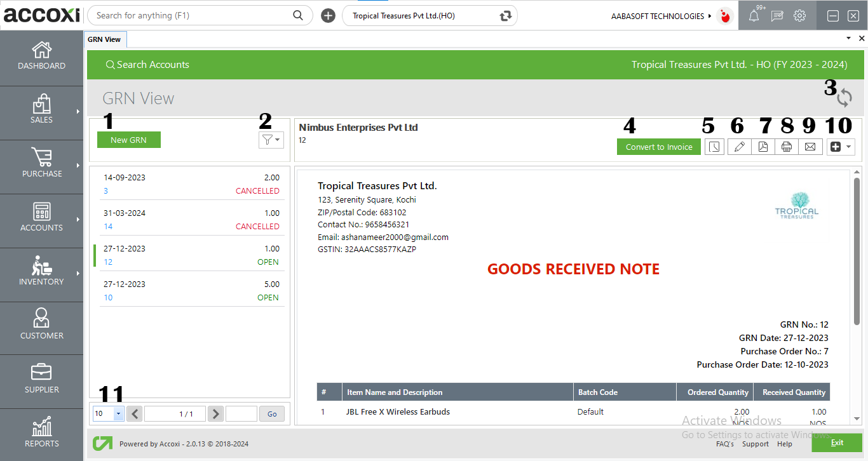Expand the page size dropdown showing 10

pyautogui.click(x=118, y=414)
